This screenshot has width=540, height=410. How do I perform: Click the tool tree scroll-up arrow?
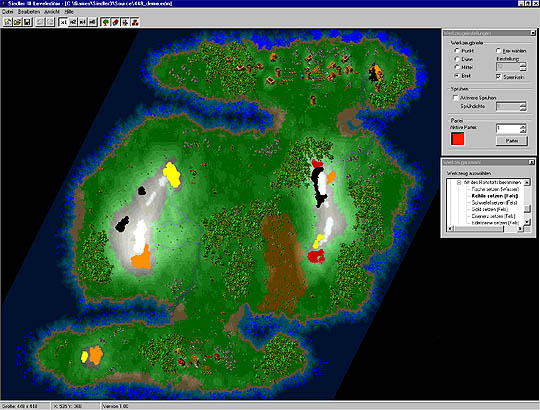(x=527, y=182)
